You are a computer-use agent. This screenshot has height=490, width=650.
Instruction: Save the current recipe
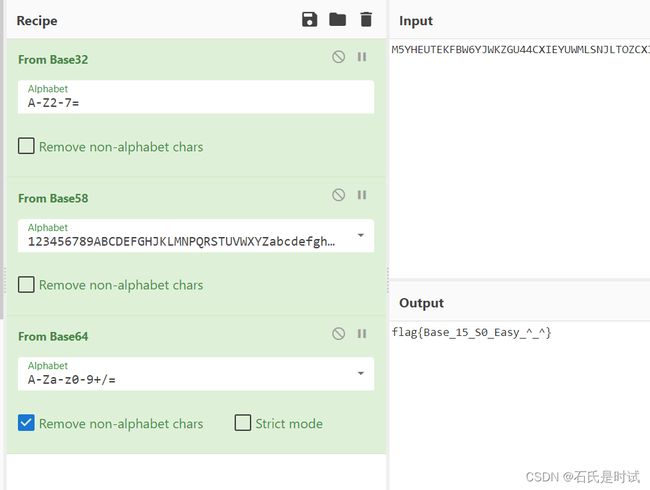click(x=309, y=19)
